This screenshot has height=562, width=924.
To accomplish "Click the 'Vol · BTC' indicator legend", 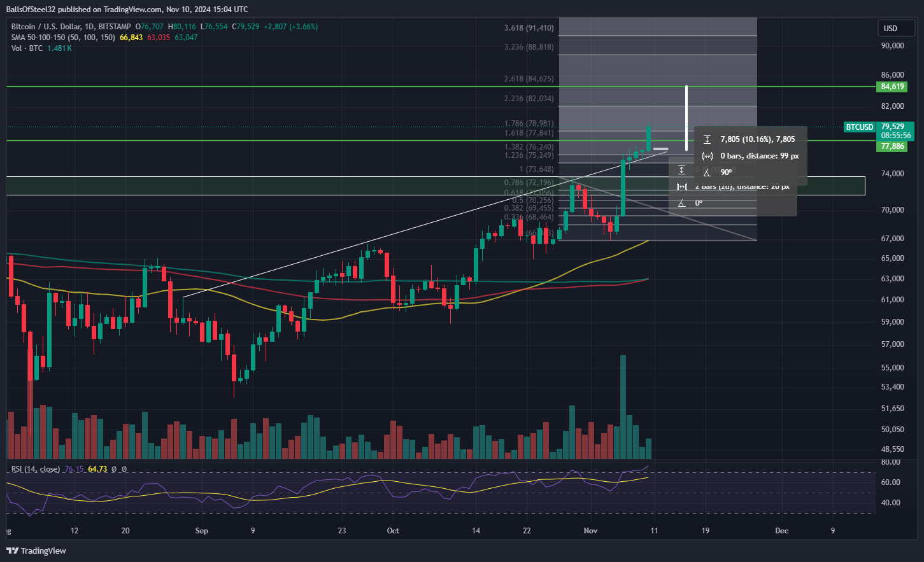I will click(x=27, y=48).
